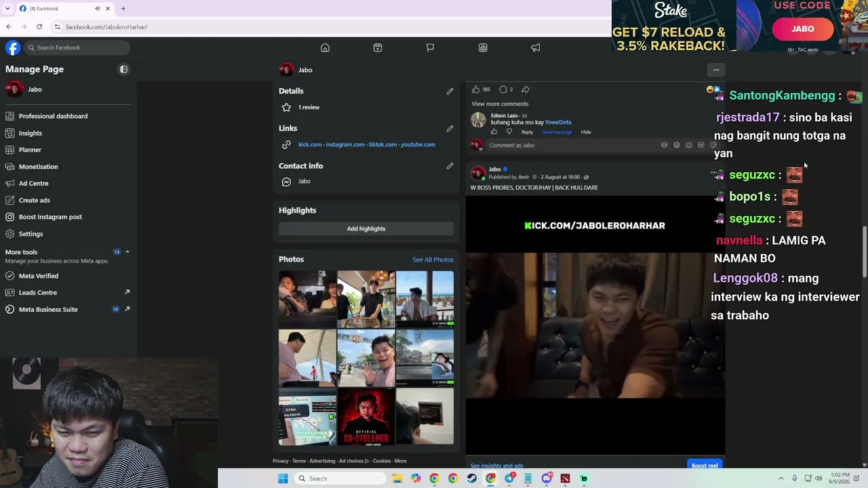Collapse the More tools section

point(127,252)
